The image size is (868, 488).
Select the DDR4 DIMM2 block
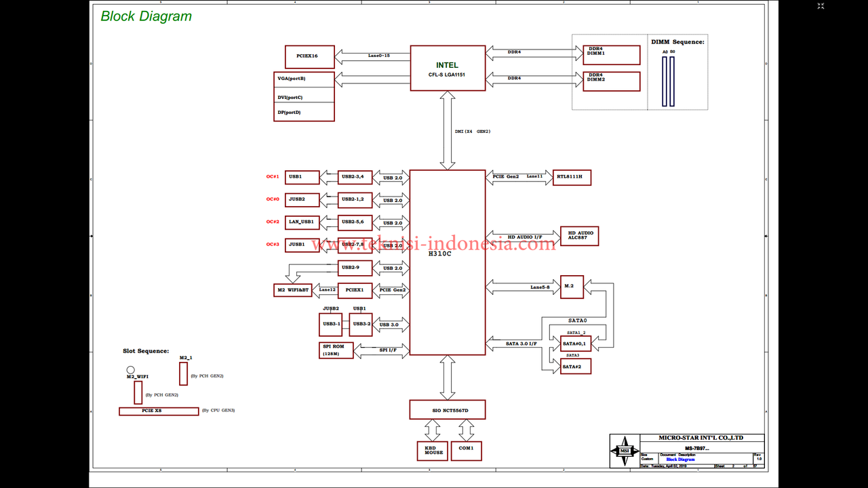coord(611,81)
